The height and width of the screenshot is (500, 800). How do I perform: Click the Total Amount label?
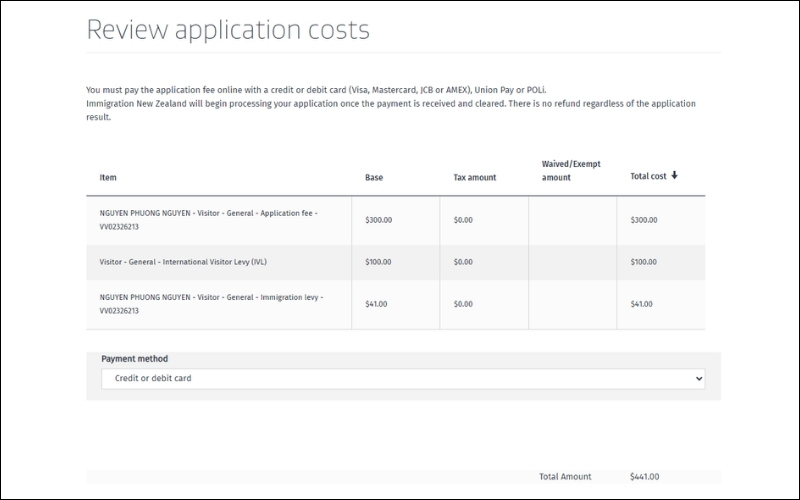click(565, 477)
